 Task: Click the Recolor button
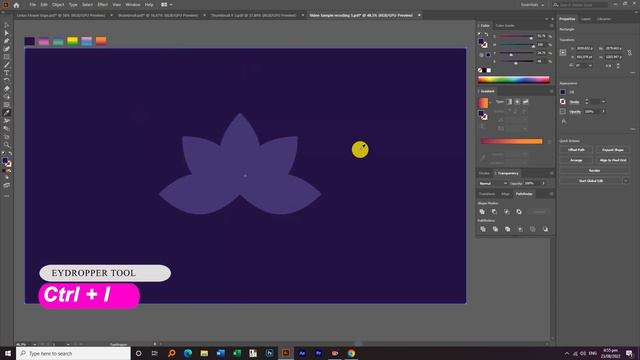click(x=594, y=171)
